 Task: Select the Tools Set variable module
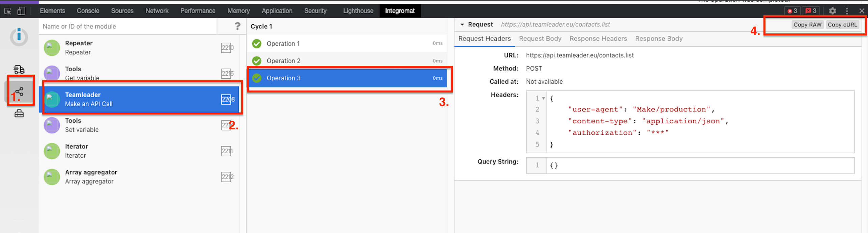pos(139,125)
